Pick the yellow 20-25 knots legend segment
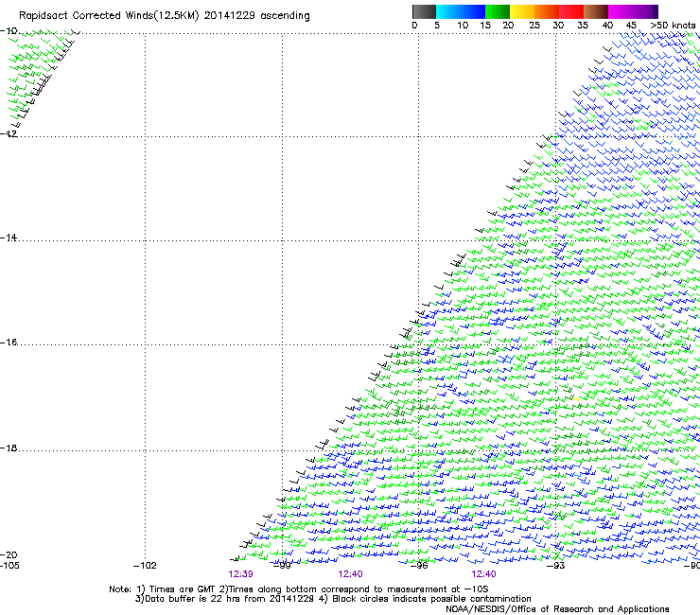700x615 pixels. pyautogui.click(x=522, y=11)
